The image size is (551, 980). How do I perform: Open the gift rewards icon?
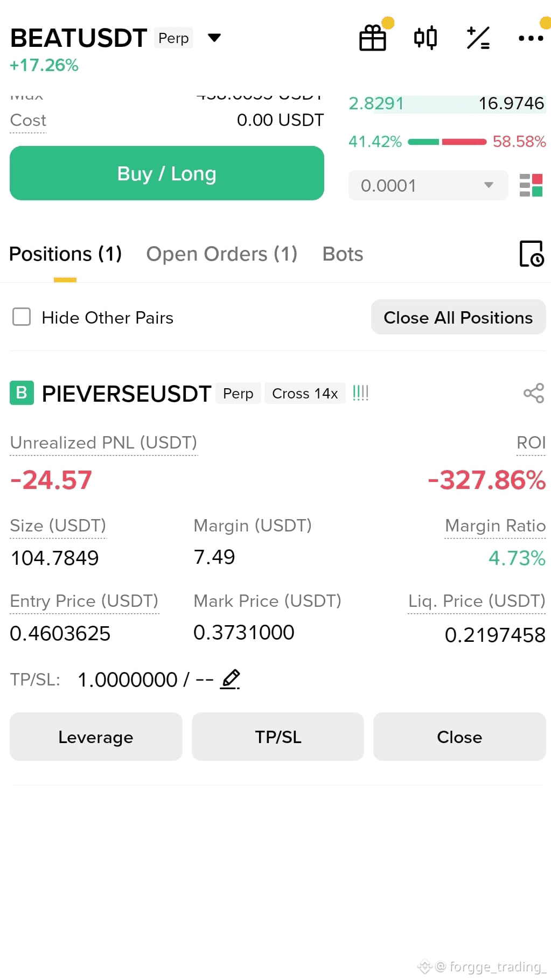coord(373,38)
